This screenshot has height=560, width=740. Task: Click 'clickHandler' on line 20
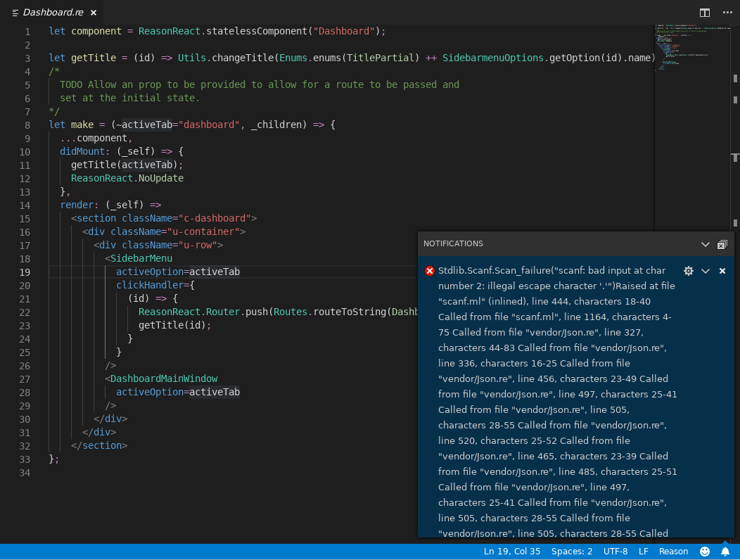(x=150, y=285)
